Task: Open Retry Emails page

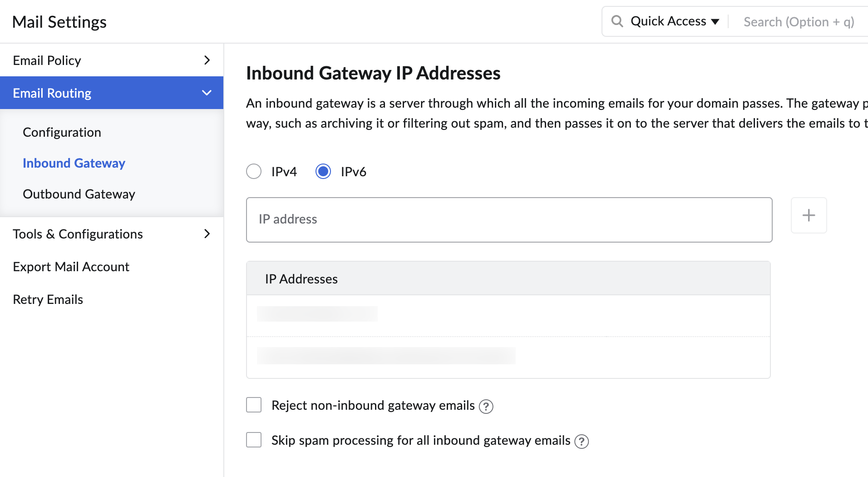Action: [48, 299]
